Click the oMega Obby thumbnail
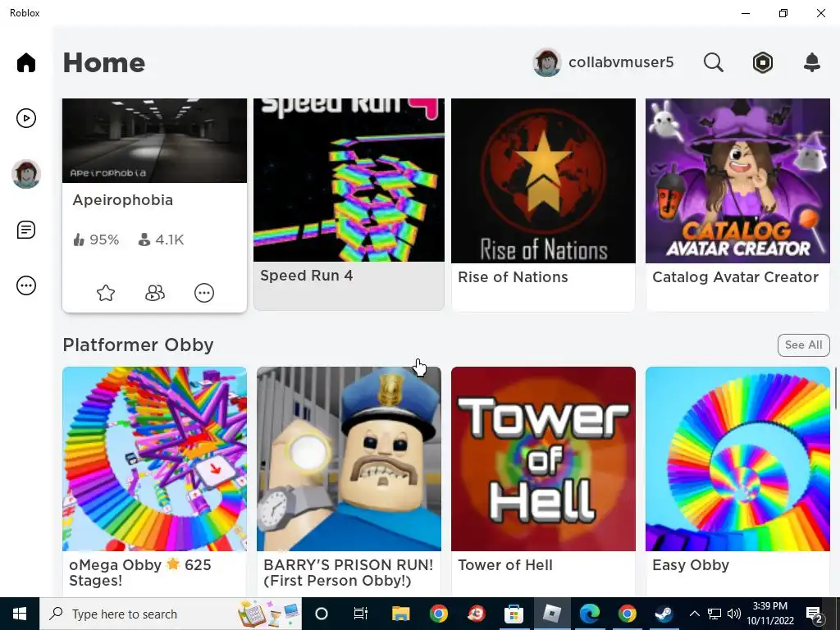Screen dimensions: 840x630 (155, 459)
